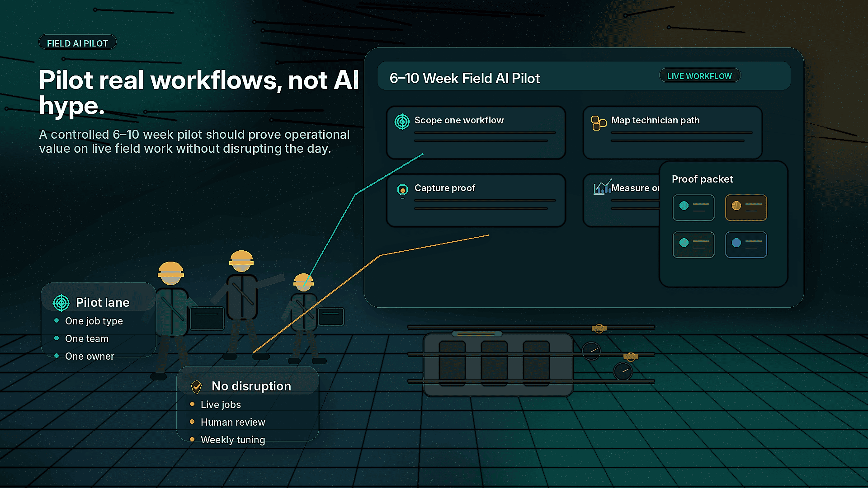The width and height of the screenshot is (868, 488).
Task: Click the FIELD AI PILOT badge
Action: [77, 43]
